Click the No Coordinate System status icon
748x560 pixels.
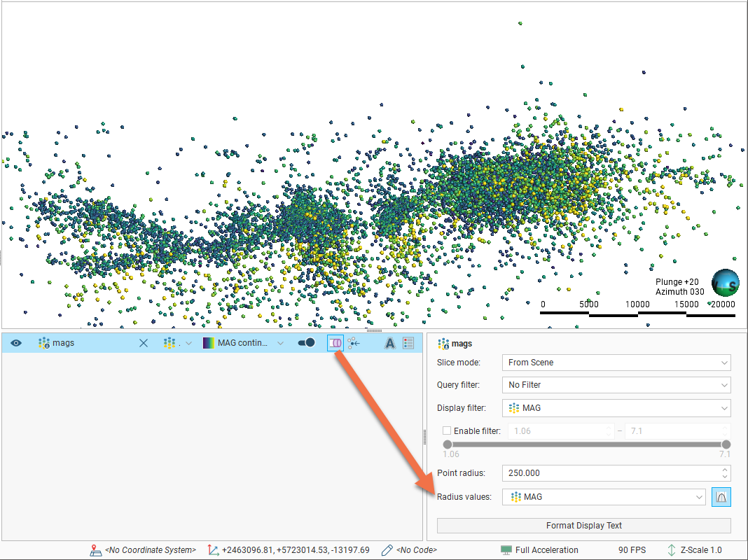tap(96, 550)
